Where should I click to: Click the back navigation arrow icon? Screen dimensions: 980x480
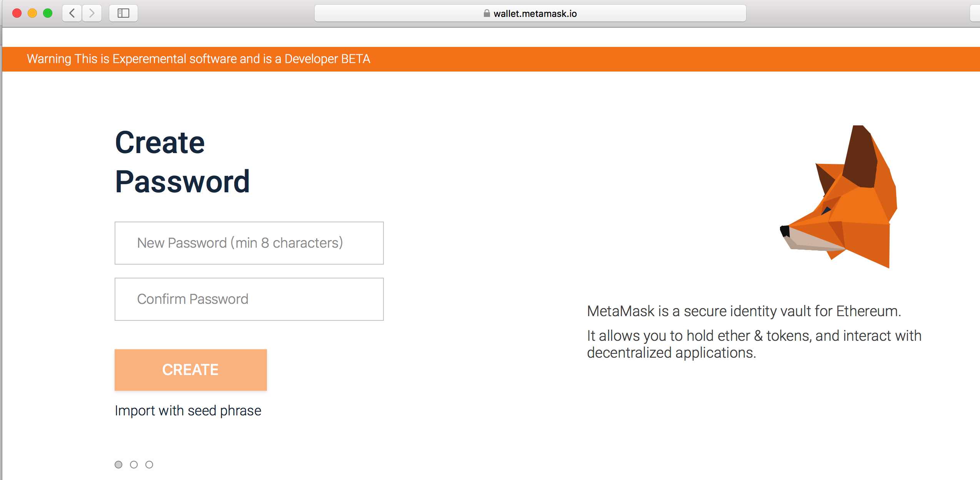tap(73, 12)
